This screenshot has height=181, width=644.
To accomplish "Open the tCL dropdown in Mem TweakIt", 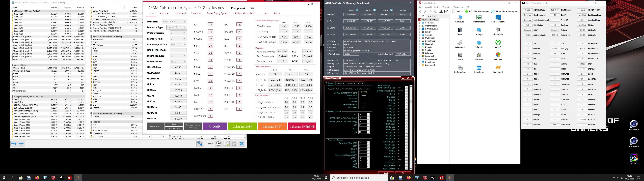I will (x=368, y=114).
